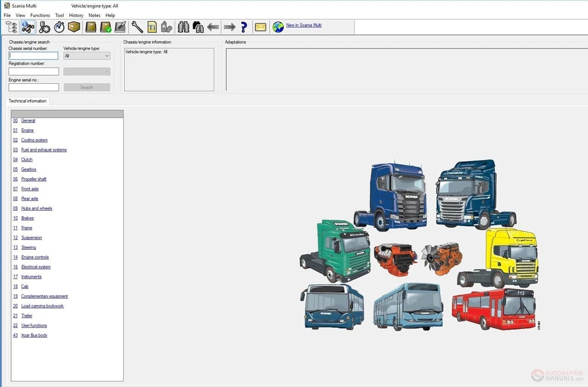Open the envelope feedback icon
588x387 pixels.
click(260, 27)
